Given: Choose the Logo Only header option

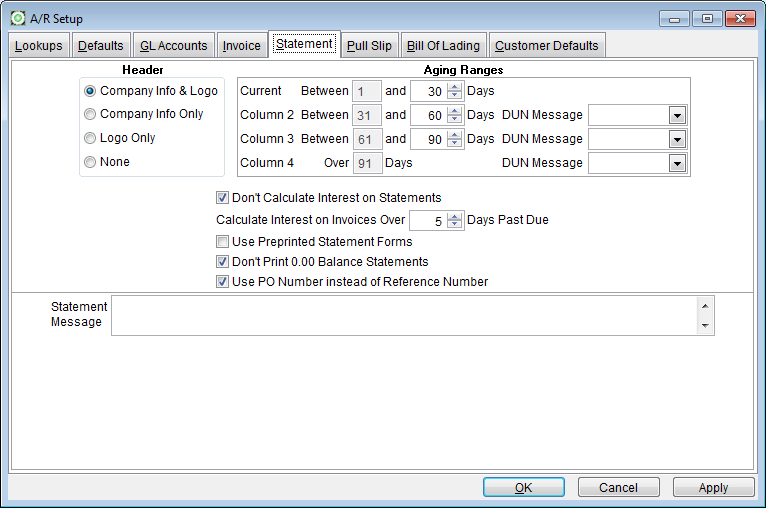Looking at the screenshot, I should coord(90,138).
